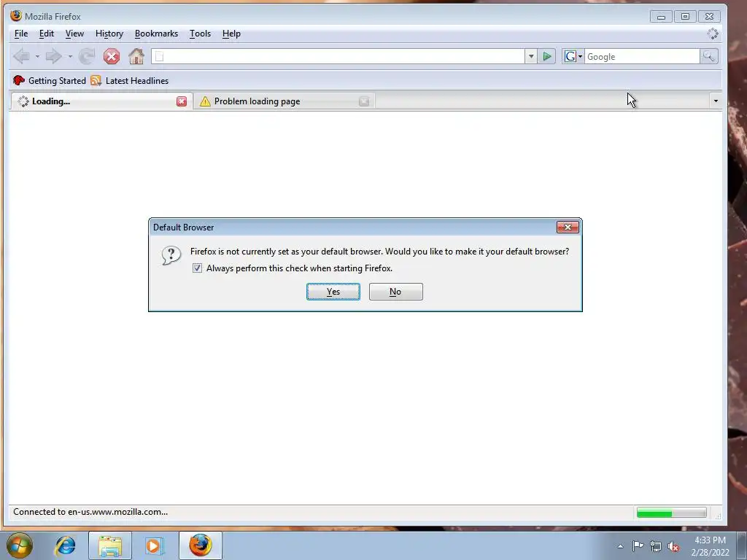Click the Forward navigation arrow
747x560 pixels.
tap(53, 57)
